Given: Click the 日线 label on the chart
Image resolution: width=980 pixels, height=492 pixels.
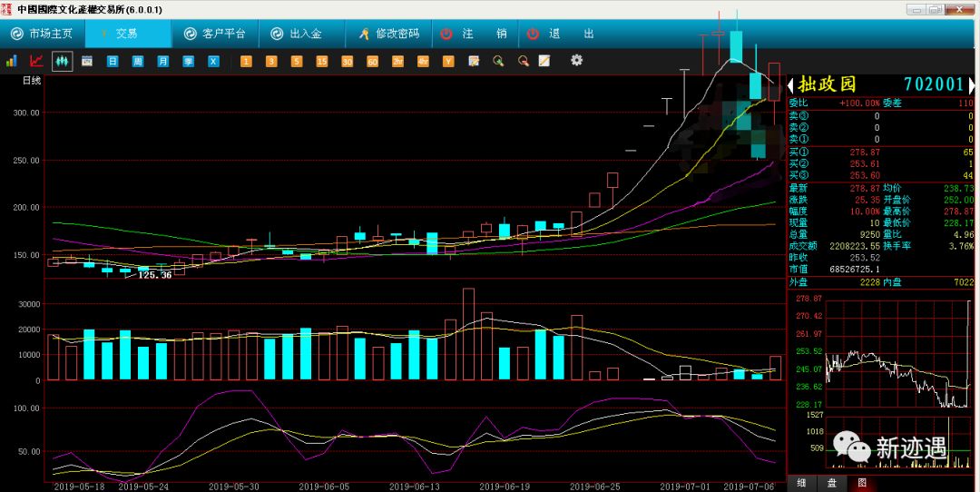Looking at the screenshot, I should point(32,81).
